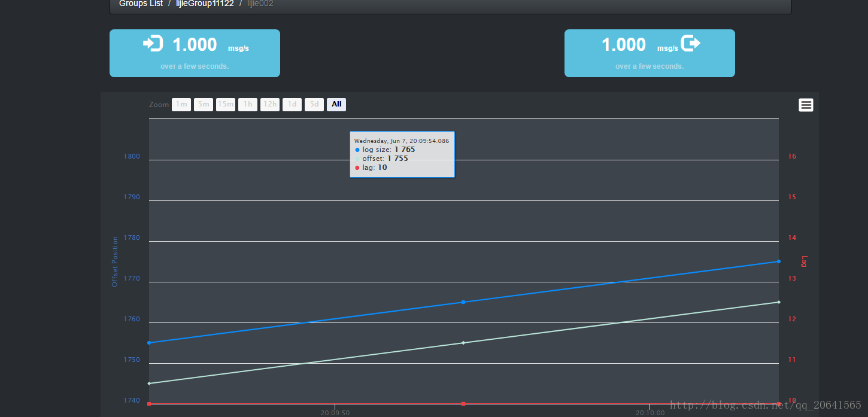
Task: Click the 1750 left axis label
Action: (x=132, y=360)
